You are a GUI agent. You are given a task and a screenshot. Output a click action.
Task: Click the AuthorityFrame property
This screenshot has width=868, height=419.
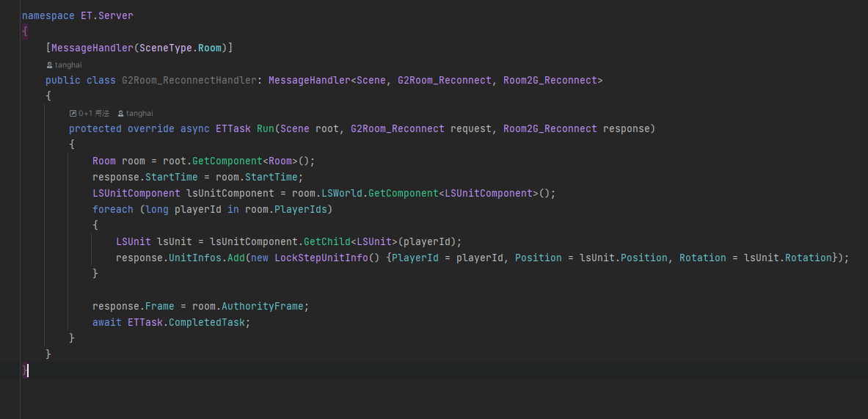[263, 306]
